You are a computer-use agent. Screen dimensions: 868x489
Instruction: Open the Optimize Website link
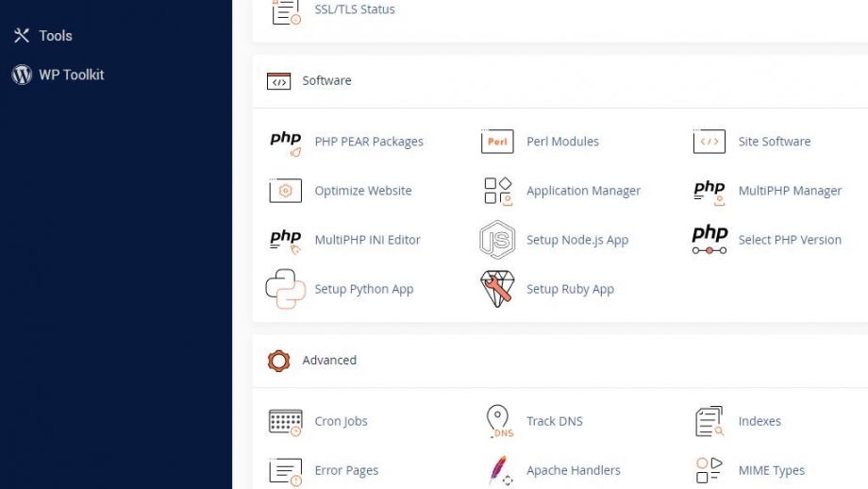tap(363, 191)
